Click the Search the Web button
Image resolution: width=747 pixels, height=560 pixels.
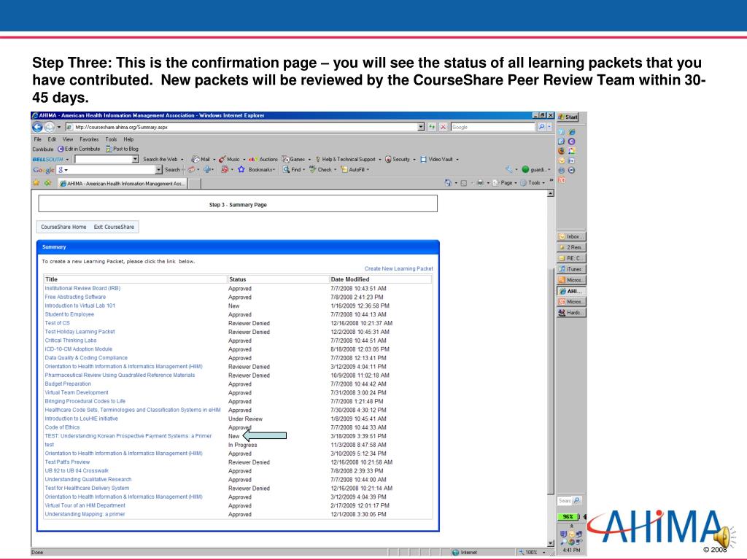tap(160, 160)
